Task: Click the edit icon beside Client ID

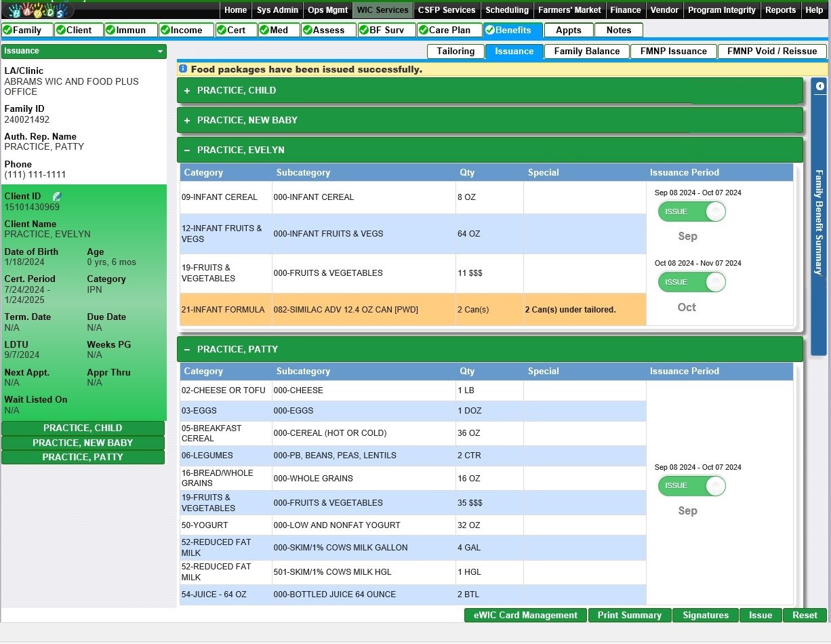Action: [x=57, y=197]
